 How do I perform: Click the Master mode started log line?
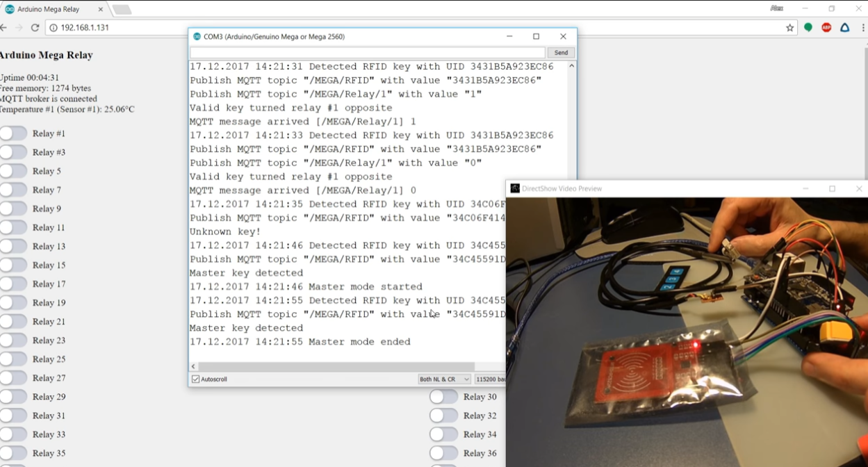click(x=306, y=286)
